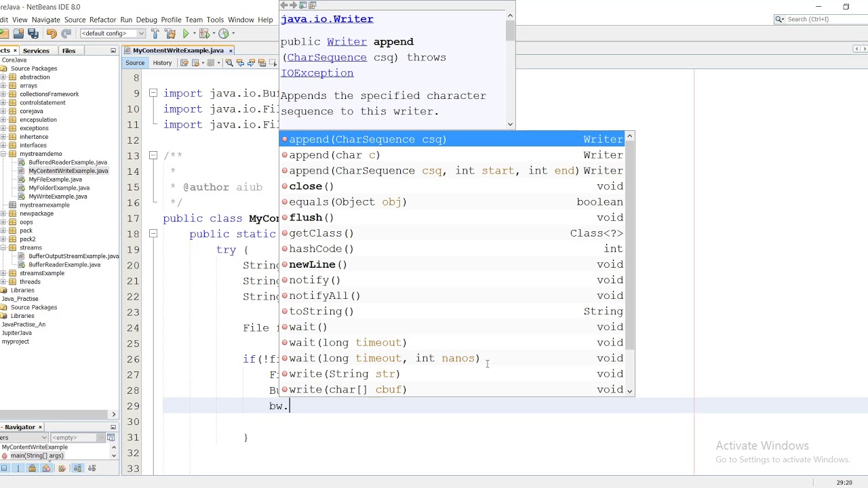
Task: Follow the java.io.Writer heading link
Action: pos(327,19)
